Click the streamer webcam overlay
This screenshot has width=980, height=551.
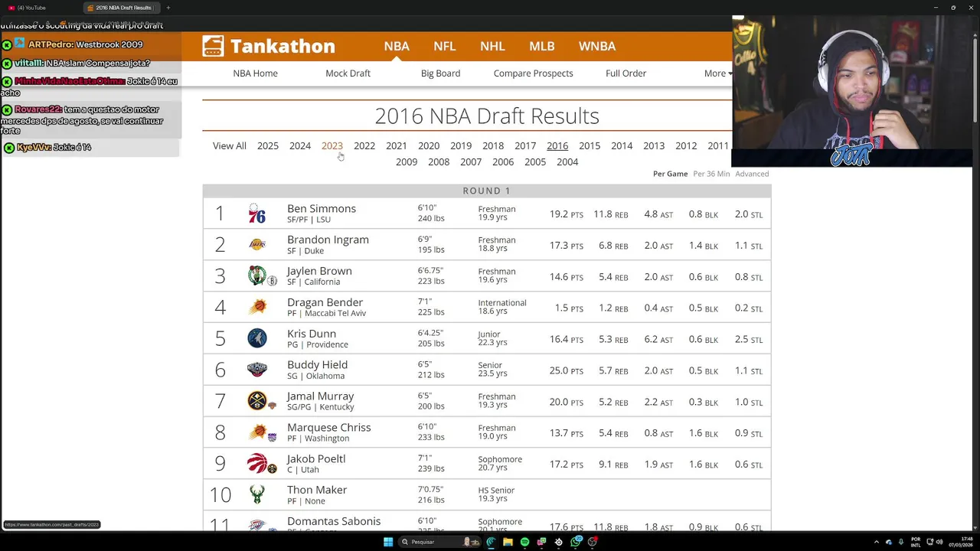point(851,91)
